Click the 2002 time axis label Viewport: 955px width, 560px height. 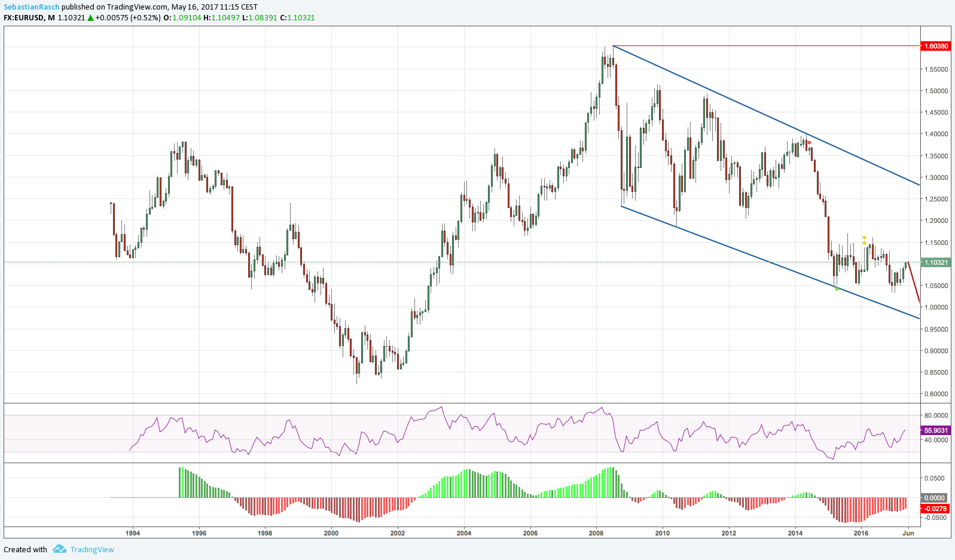coord(398,533)
